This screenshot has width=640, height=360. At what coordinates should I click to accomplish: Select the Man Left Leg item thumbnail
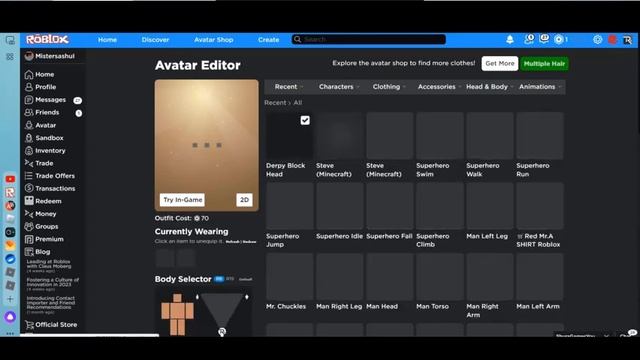click(x=490, y=206)
